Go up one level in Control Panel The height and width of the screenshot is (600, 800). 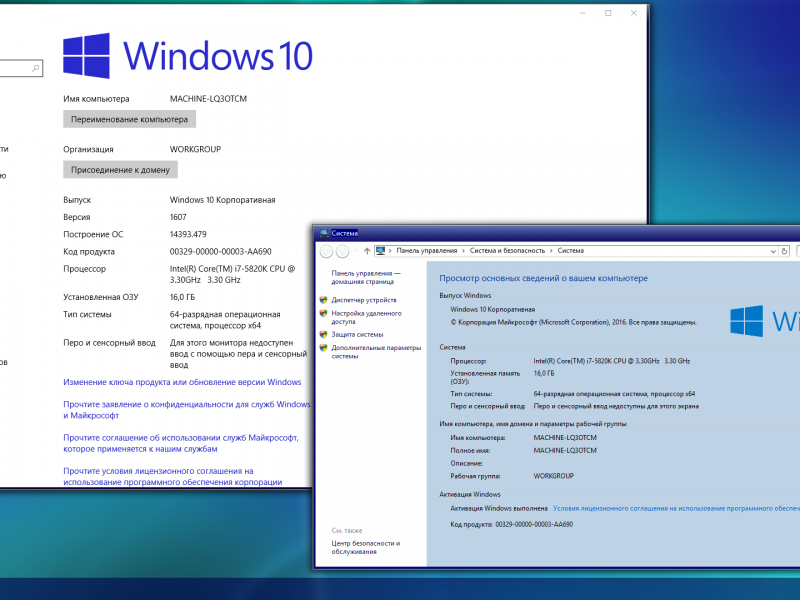(367, 251)
